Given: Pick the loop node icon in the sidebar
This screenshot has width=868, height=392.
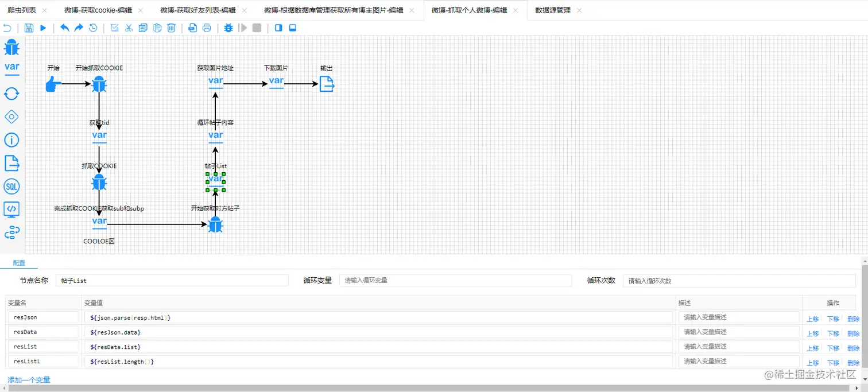Looking at the screenshot, I should point(11,94).
